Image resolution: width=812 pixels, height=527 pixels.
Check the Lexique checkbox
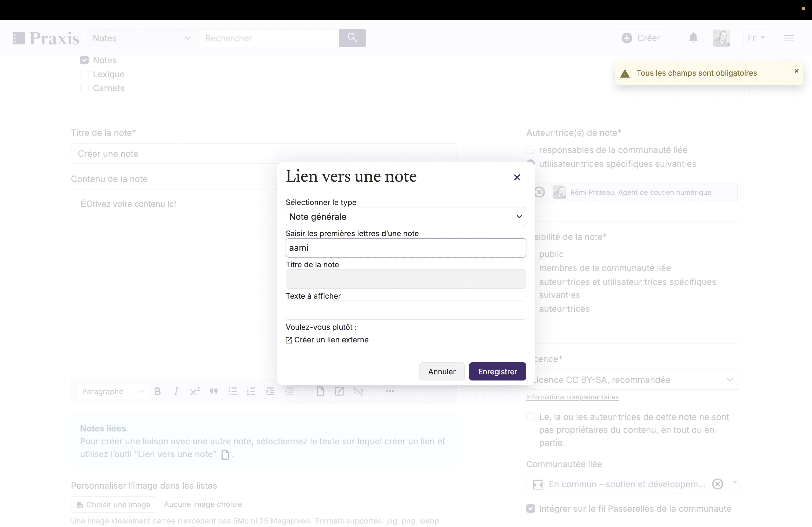(x=84, y=74)
